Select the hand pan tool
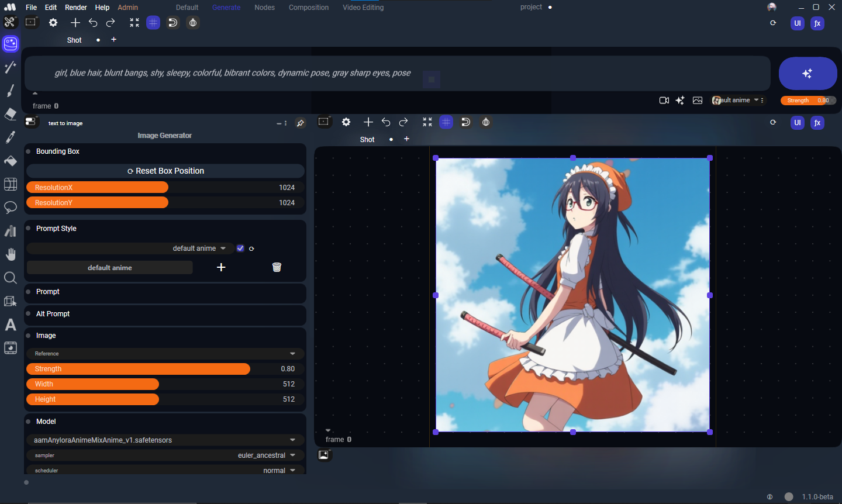 [x=10, y=254]
